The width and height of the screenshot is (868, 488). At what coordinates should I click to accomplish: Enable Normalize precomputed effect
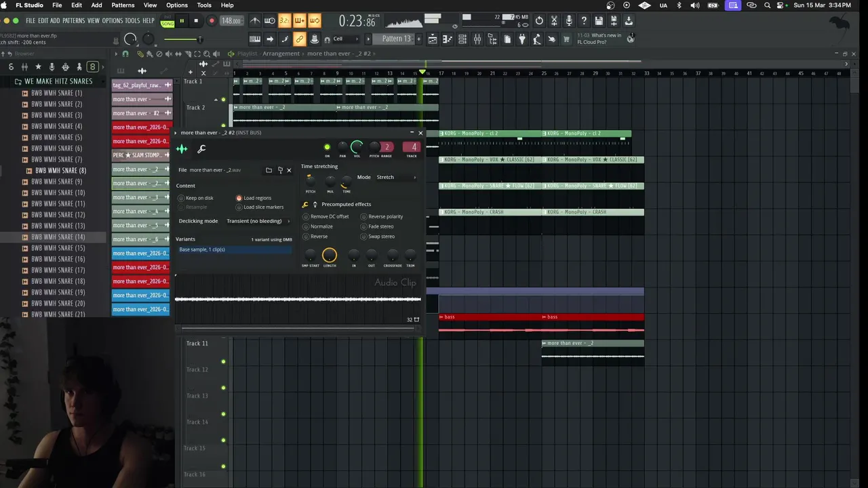(x=317, y=226)
